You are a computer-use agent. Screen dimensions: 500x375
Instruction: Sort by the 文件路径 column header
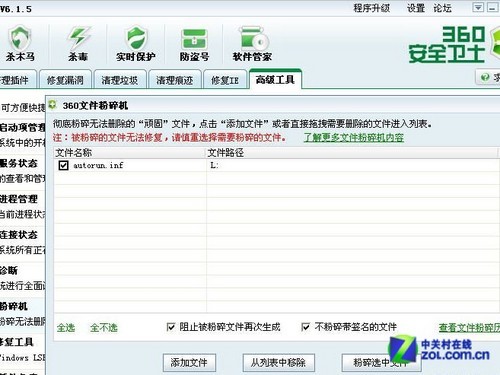(353, 153)
